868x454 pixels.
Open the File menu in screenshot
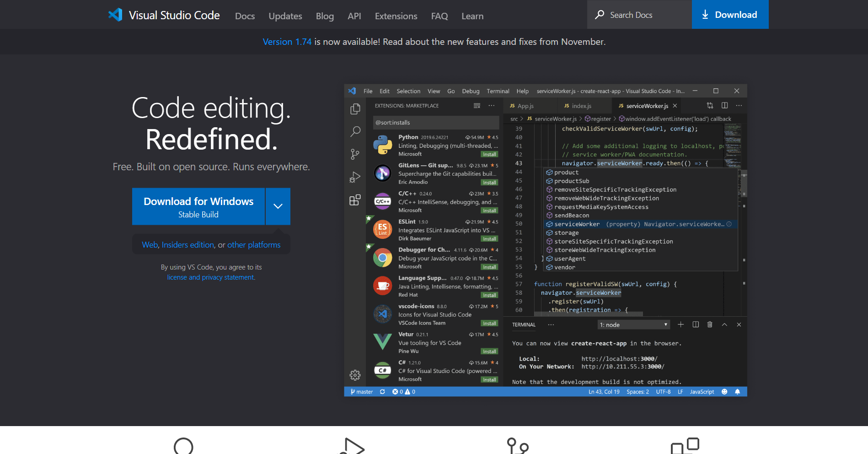tap(368, 91)
